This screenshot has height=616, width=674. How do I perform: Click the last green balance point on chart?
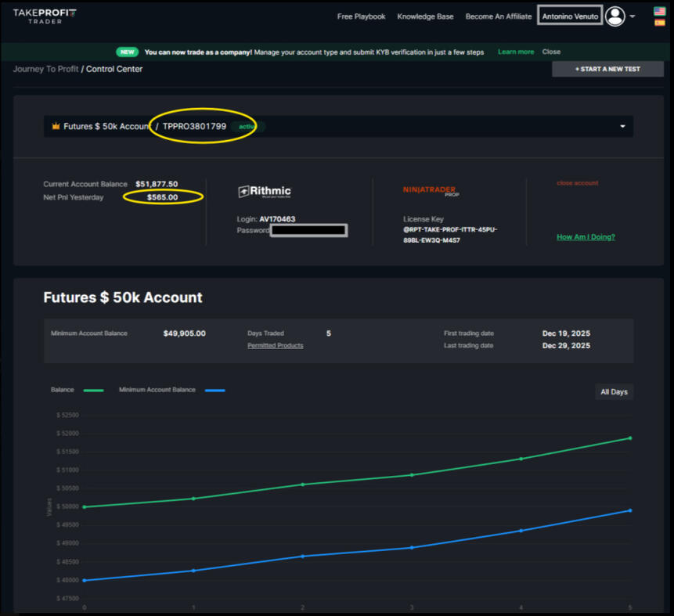[x=629, y=438]
